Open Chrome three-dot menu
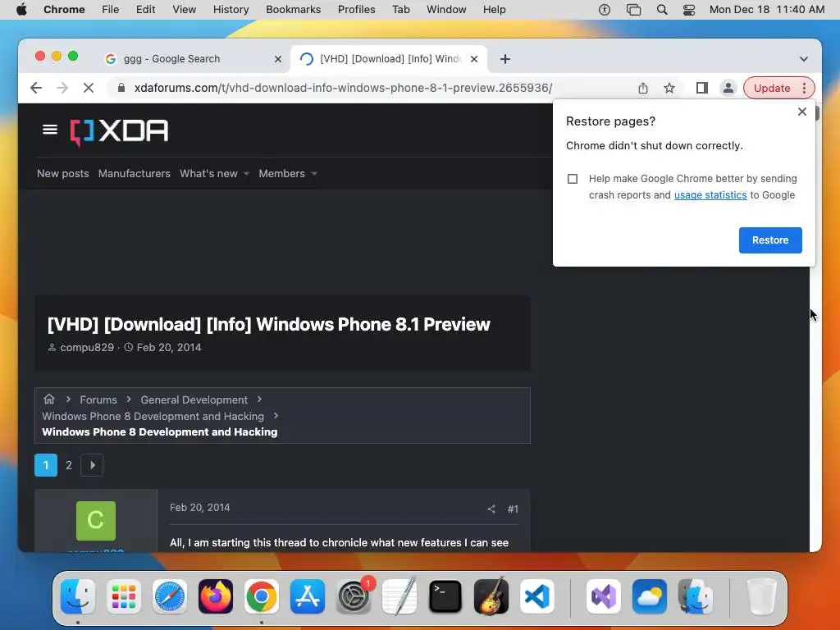Viewport: 840px width, 630px height. coord(804,88)
